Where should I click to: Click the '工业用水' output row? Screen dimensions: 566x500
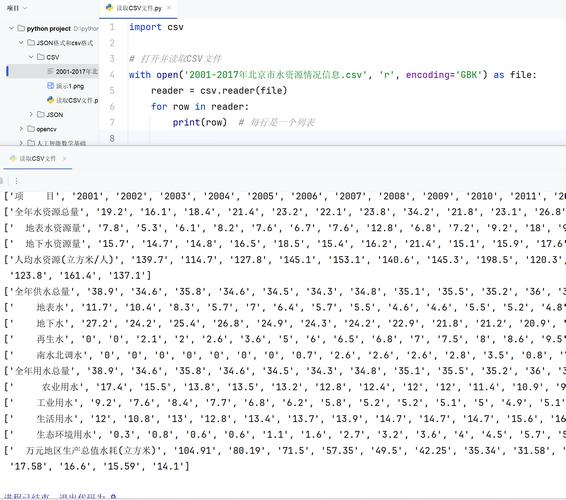pos(284,403)
